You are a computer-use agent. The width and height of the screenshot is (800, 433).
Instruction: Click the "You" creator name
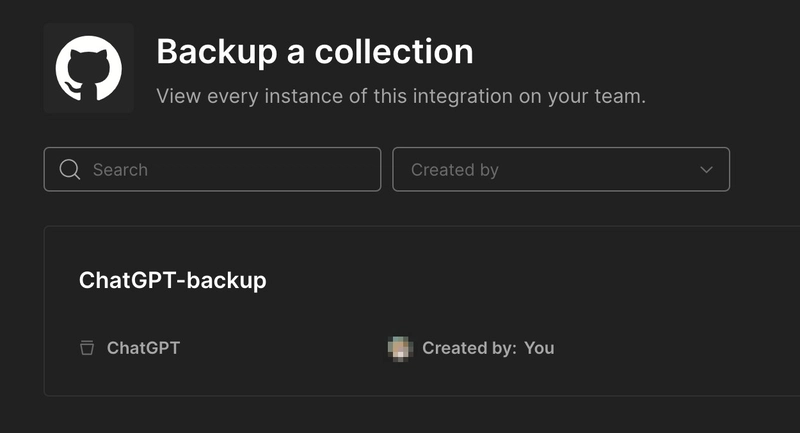coord(539,348)
